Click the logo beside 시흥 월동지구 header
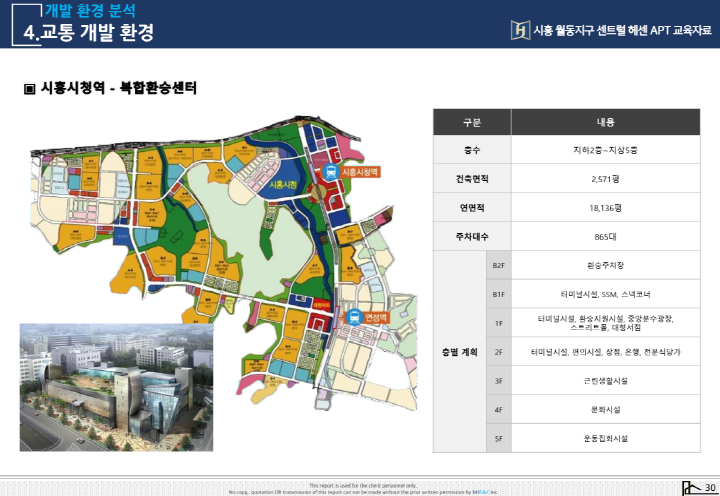This screenshot has height=496, width=720. [520, 30]
